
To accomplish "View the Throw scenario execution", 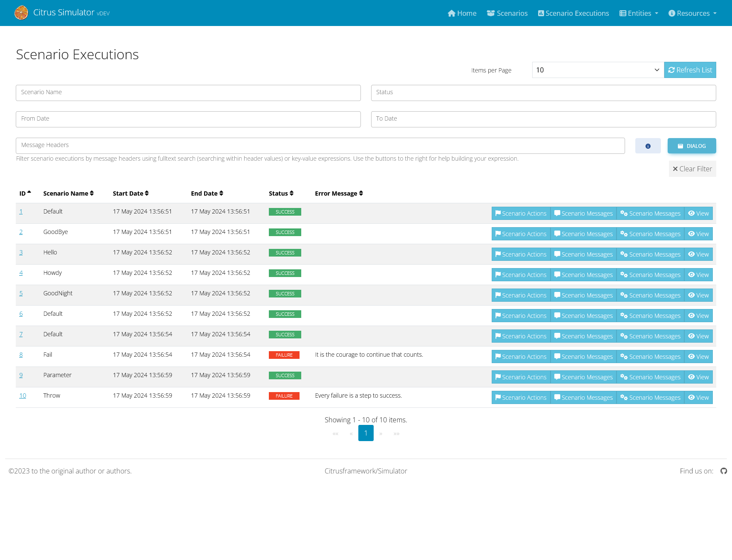I will click(698, 398).
